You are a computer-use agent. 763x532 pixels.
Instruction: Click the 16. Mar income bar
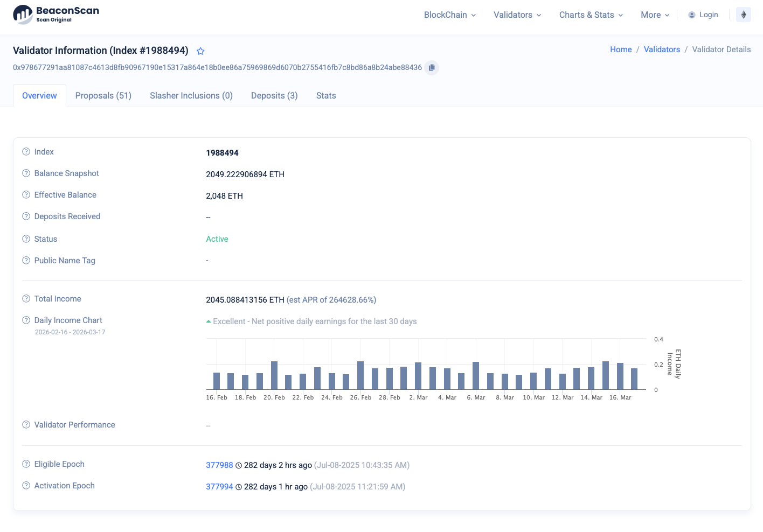(620, 376)
